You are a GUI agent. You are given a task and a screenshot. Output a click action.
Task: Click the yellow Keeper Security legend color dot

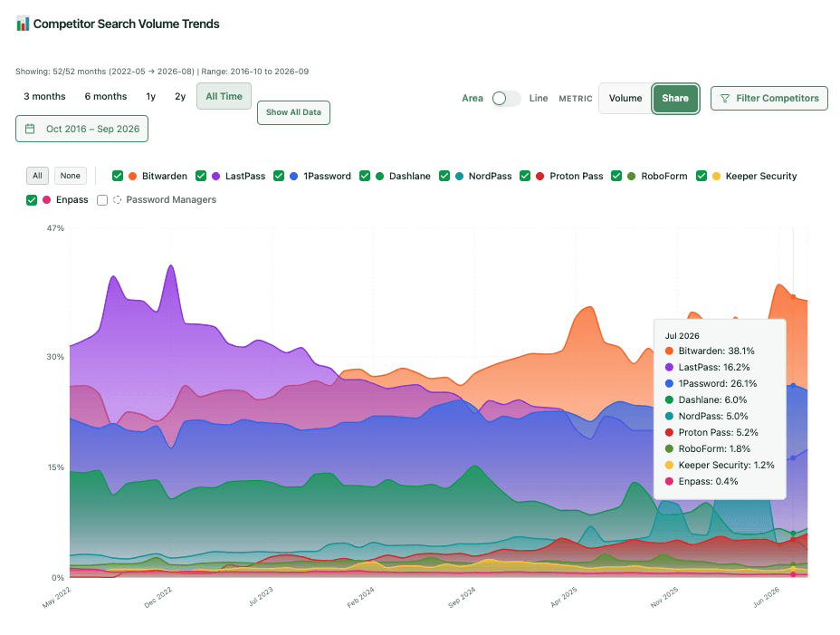[716, 176]
